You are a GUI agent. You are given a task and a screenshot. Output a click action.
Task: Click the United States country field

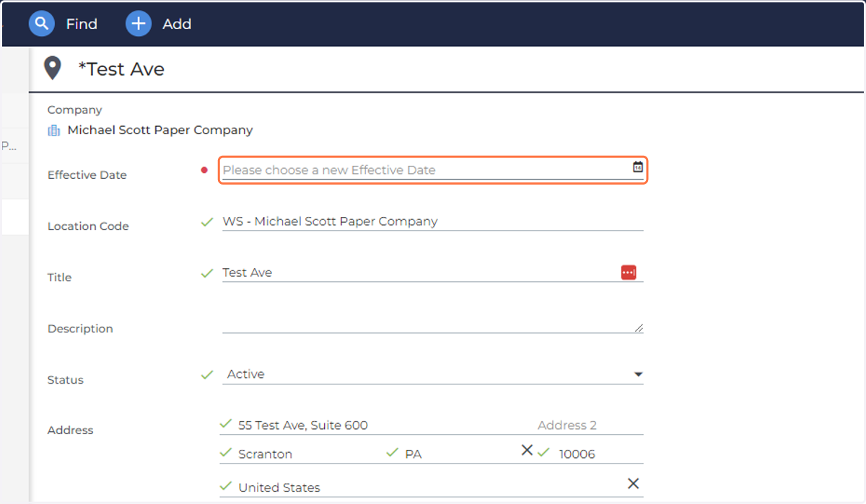[430, 487]
